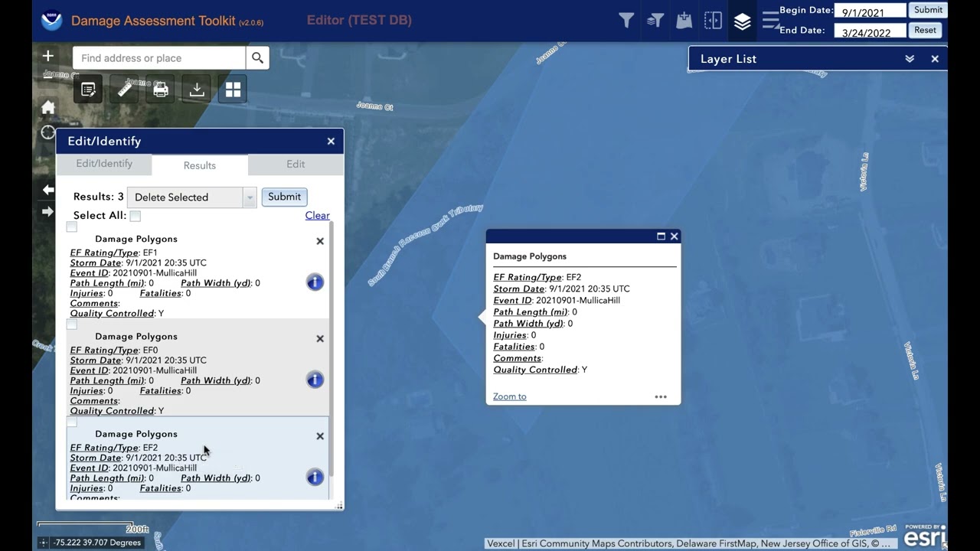
Task: Tick the checkbox for the EF2 result
Action: [72, 421]
